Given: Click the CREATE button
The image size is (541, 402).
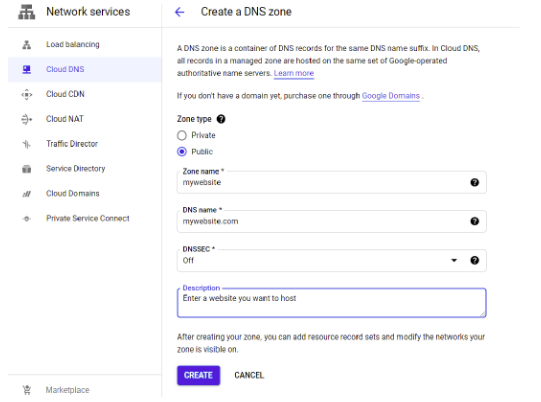Looking at the screenshot, I should click(x=198, y=375).
